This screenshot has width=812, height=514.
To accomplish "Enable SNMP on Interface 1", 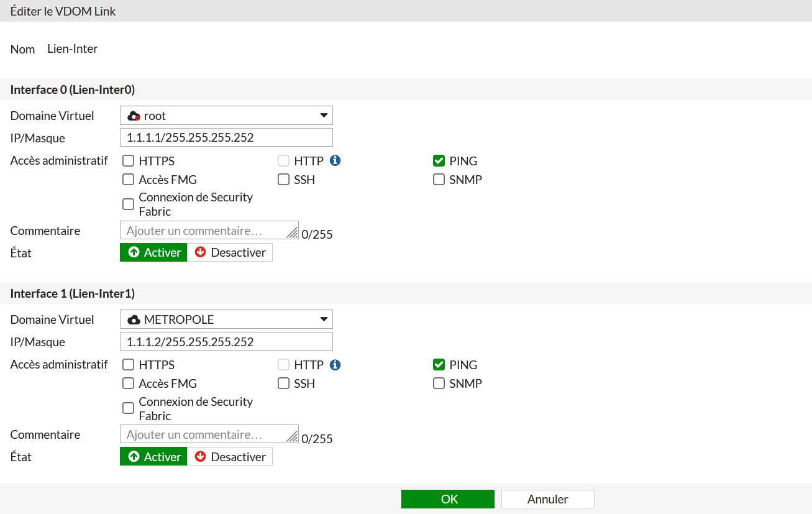I will pos(439,383).
